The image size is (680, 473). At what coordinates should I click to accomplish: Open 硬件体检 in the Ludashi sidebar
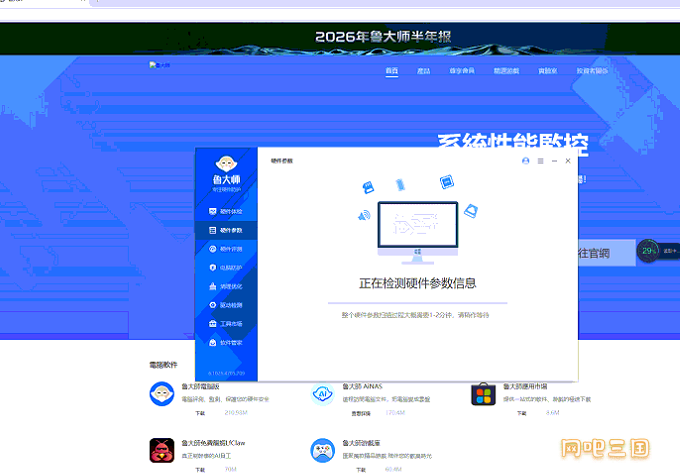coord(226,212)
